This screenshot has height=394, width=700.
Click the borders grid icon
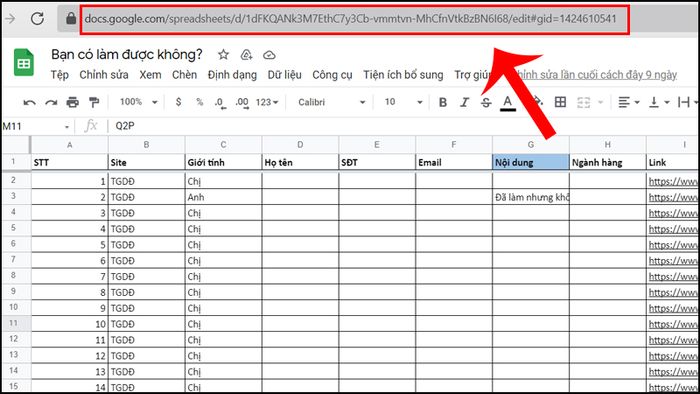560,102
